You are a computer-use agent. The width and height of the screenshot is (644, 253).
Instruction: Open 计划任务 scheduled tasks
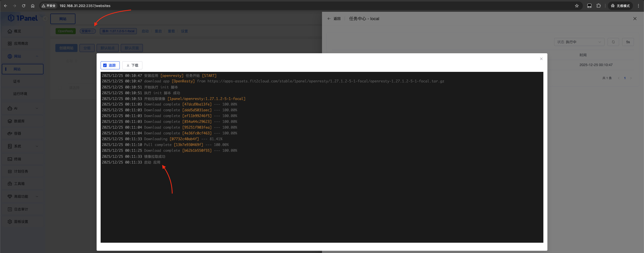[21, 171]
